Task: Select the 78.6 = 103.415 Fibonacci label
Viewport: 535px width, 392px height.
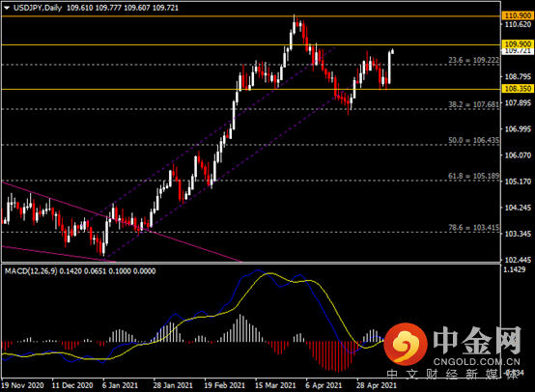Action: coord(473,228)
